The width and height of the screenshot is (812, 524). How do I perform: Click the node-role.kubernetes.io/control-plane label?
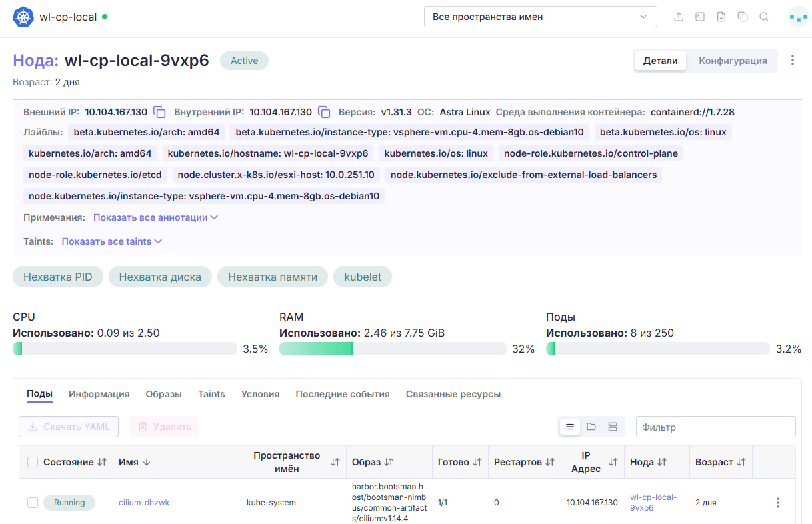pyautogui.click(x=591, y=153)
